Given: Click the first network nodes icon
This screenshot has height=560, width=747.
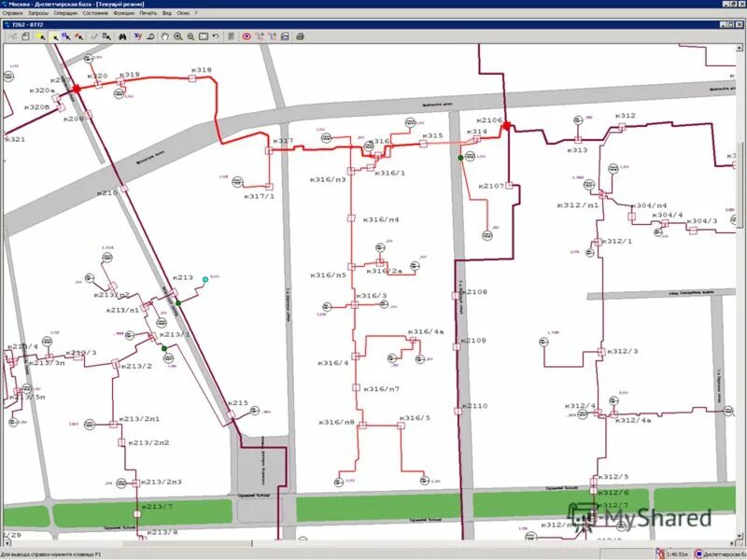Looking at the screenshot, I should [260, 36].
